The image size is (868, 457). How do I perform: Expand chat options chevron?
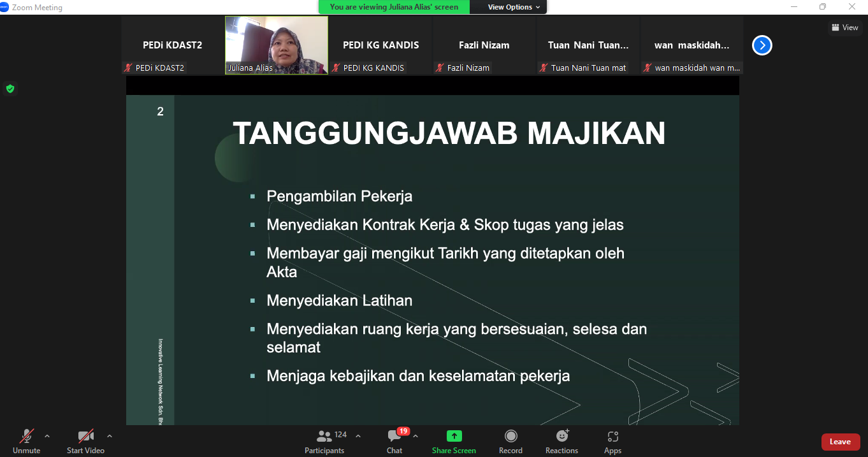(x=416, y=436)
